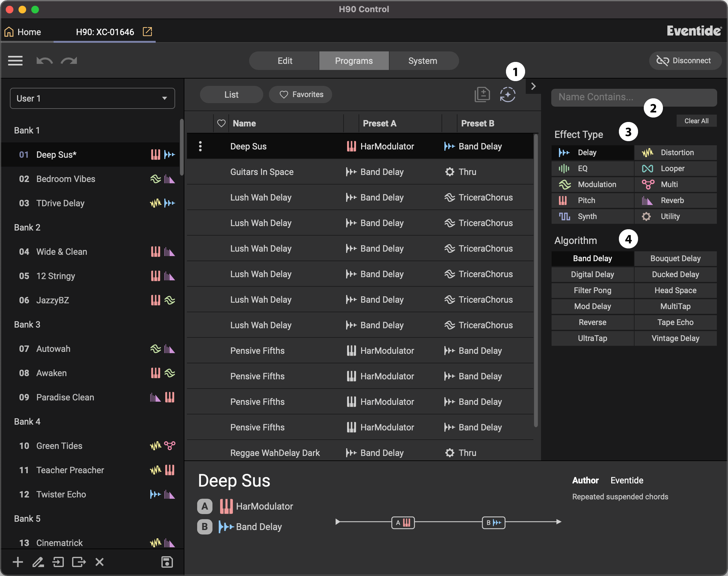The width and height of the screenshot is (728, 576).
Task: Click HarModulator piano icon in details pane
Action: click(226, 506)
